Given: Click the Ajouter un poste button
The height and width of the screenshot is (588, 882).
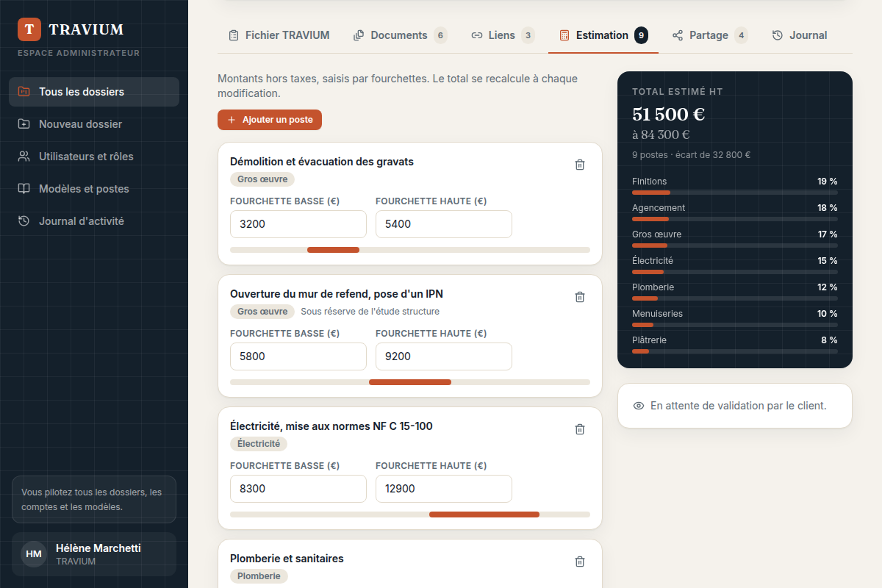Looking at the screenshot, I should coord(270,120).
